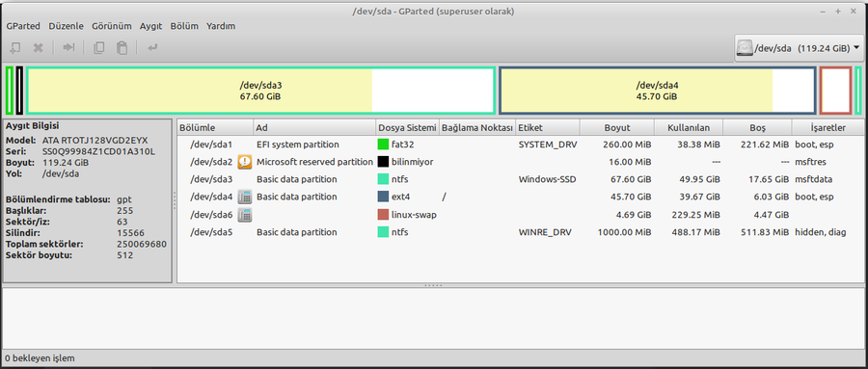The height and width of the screenshot is (369, 868).
Task: Click the Delete partition X icon
Action: pos(39,48)
